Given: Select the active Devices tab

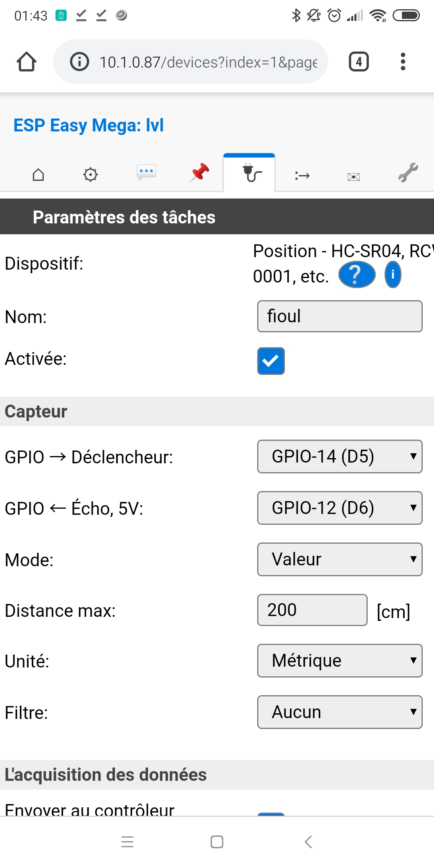Looking at the screenshot, I should (x=249, y=173).
